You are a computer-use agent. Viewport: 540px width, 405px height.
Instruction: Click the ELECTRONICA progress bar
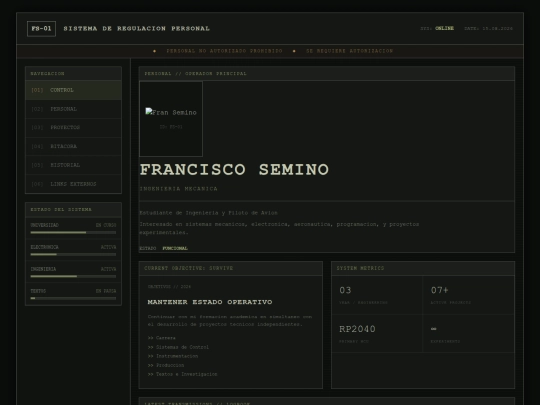pos(73,255)
